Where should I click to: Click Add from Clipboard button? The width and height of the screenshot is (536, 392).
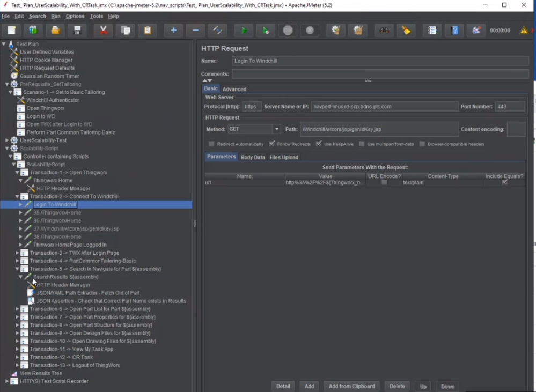tap(351, 386)
